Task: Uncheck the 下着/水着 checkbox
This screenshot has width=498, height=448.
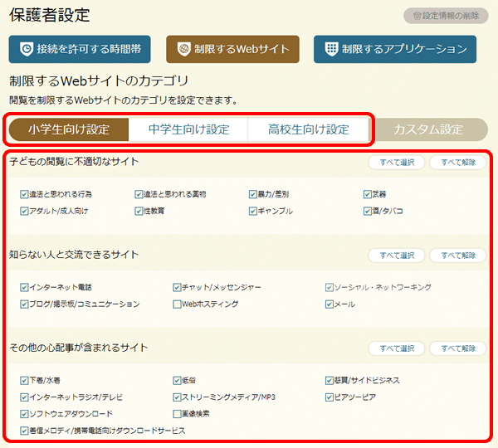Action: (24, 380)
